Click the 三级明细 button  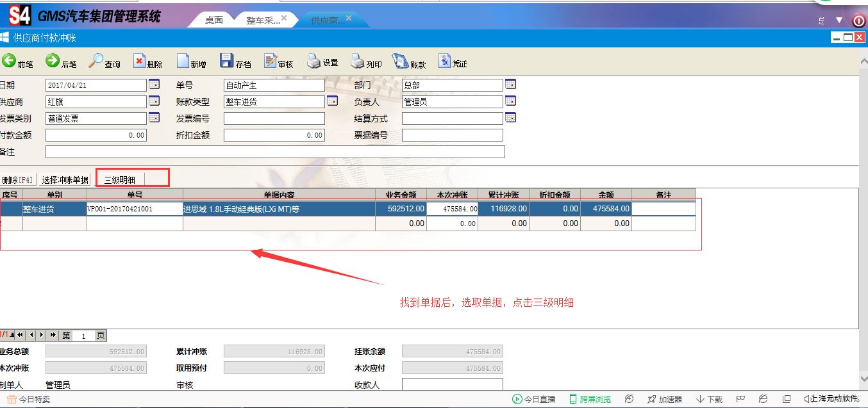pos(120,179)
